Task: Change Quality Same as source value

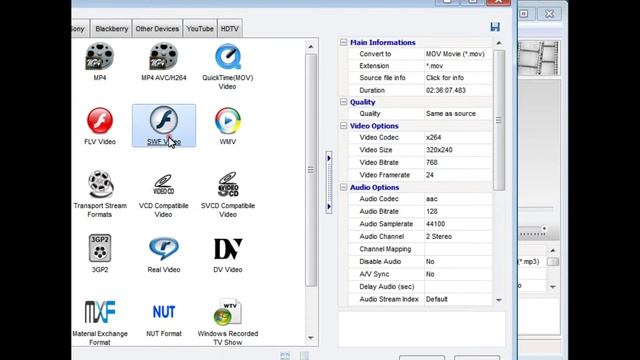Action: (458, 113)
